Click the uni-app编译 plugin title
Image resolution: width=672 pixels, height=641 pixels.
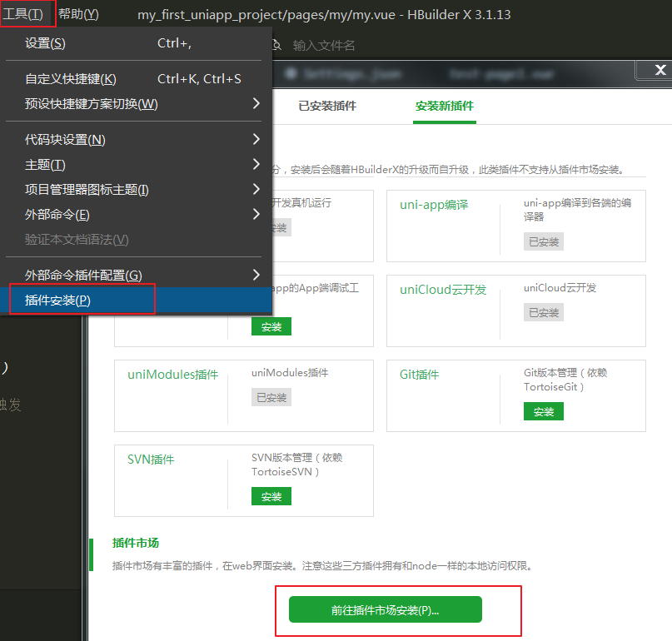tap(434, 205)
